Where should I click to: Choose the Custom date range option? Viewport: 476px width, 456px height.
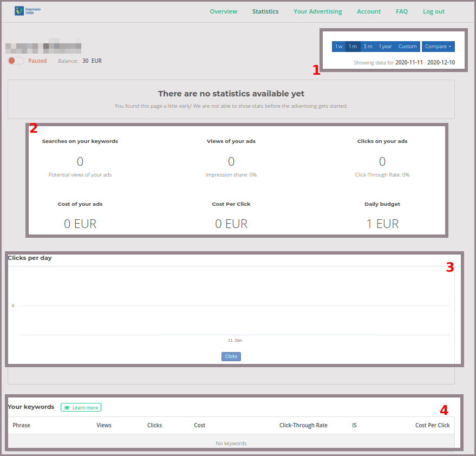coord(407,47)
